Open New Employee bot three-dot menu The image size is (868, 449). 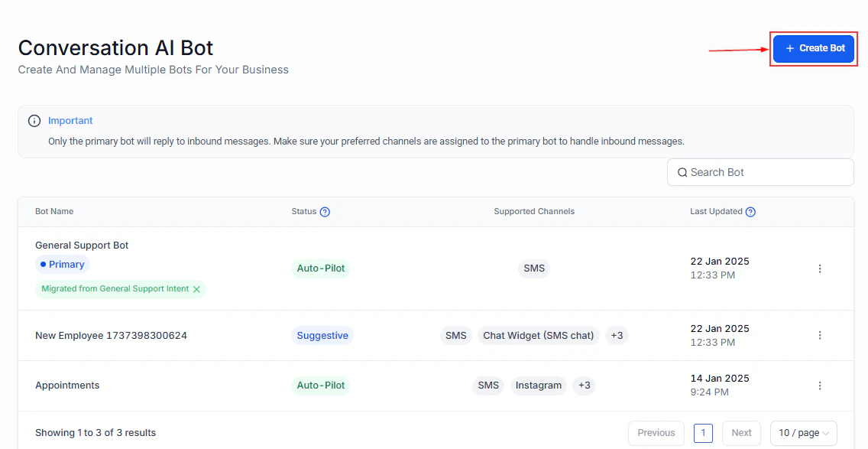tap(820, 335)
